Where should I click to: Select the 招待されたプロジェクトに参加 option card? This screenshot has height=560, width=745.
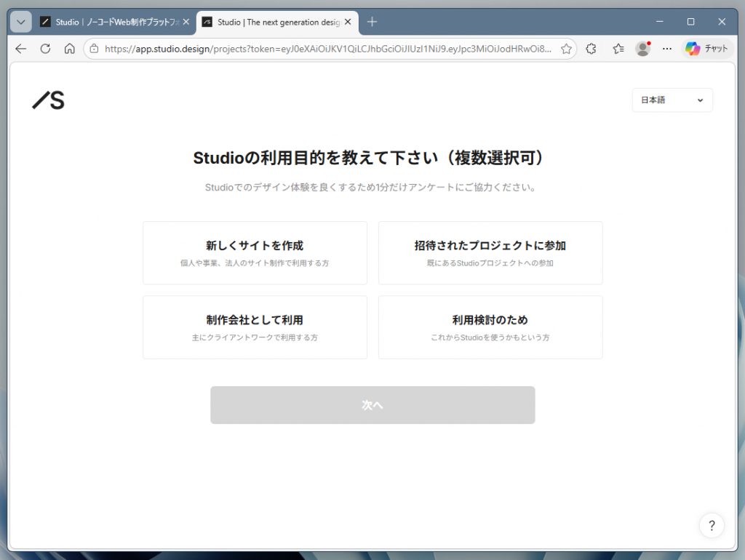490,253
